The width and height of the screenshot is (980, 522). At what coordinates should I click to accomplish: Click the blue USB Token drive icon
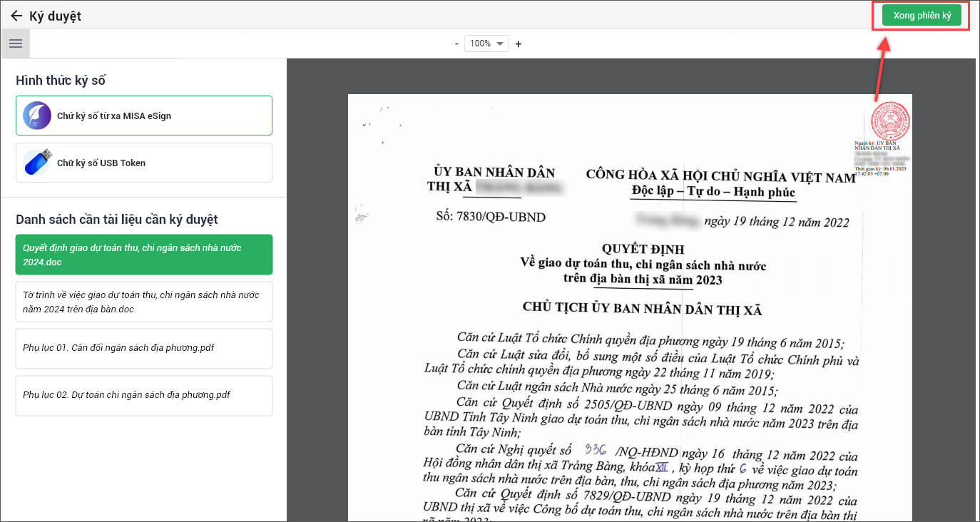click(x=37, y=163)
